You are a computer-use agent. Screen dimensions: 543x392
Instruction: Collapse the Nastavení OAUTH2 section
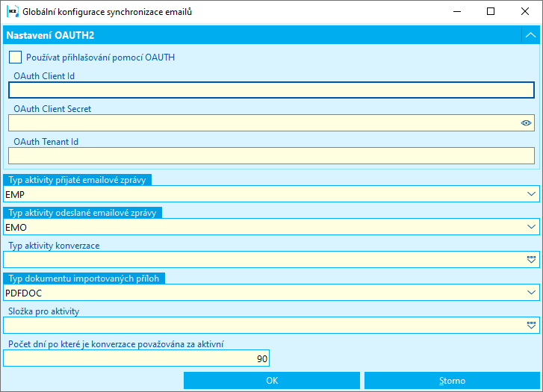[530, 35]
